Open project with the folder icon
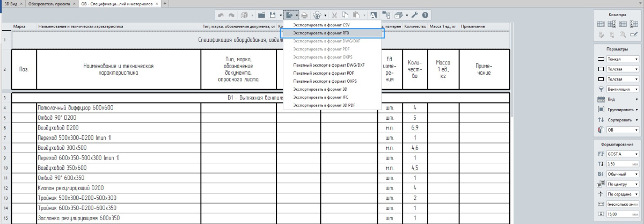 [261, 16]
